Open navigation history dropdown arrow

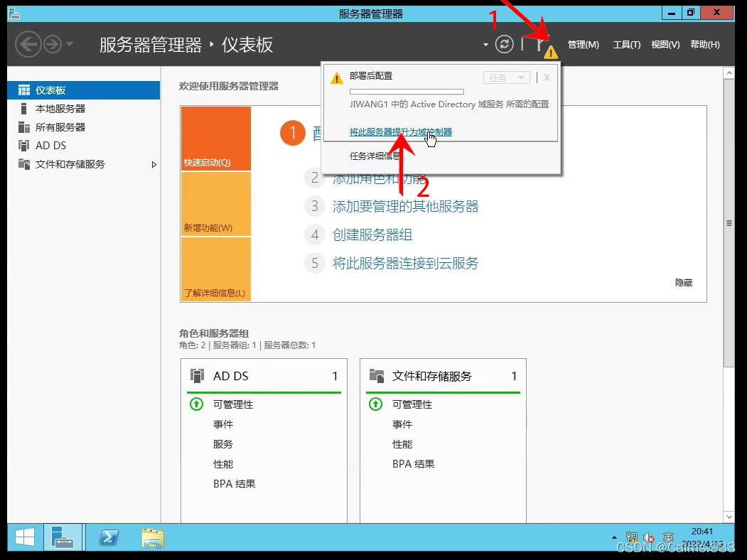pos(70,44)
